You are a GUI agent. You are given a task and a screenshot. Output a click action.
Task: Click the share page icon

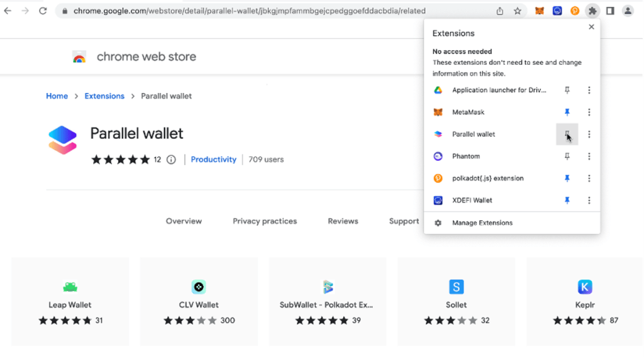pos(499,11)
